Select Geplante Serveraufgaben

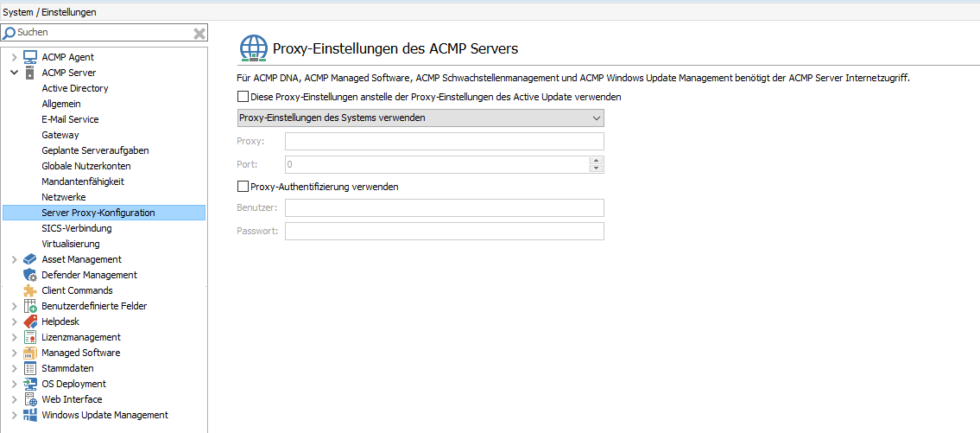pos(95,150)
